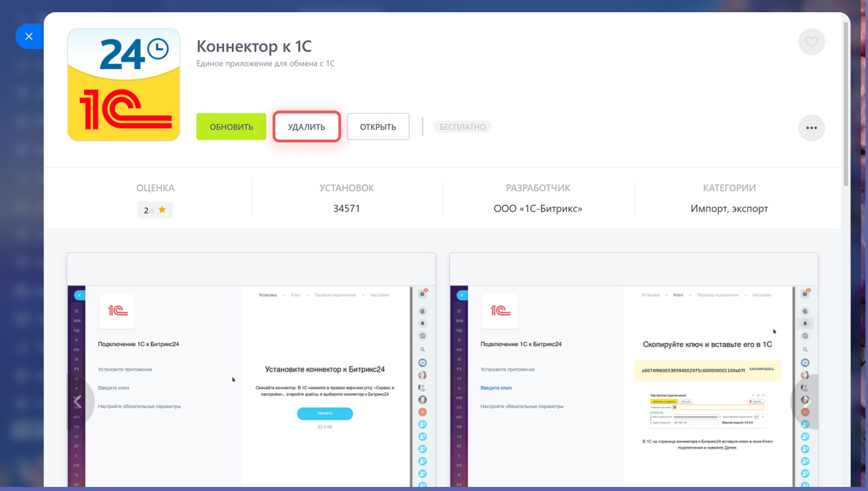This screenshot has width=868, height=491.
Task: Click the Коннектор к 1С app logo
Action: click(123, 85)
